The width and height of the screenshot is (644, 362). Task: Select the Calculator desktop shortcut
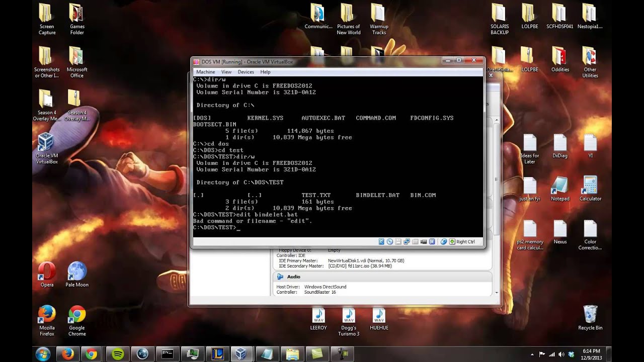590,189
